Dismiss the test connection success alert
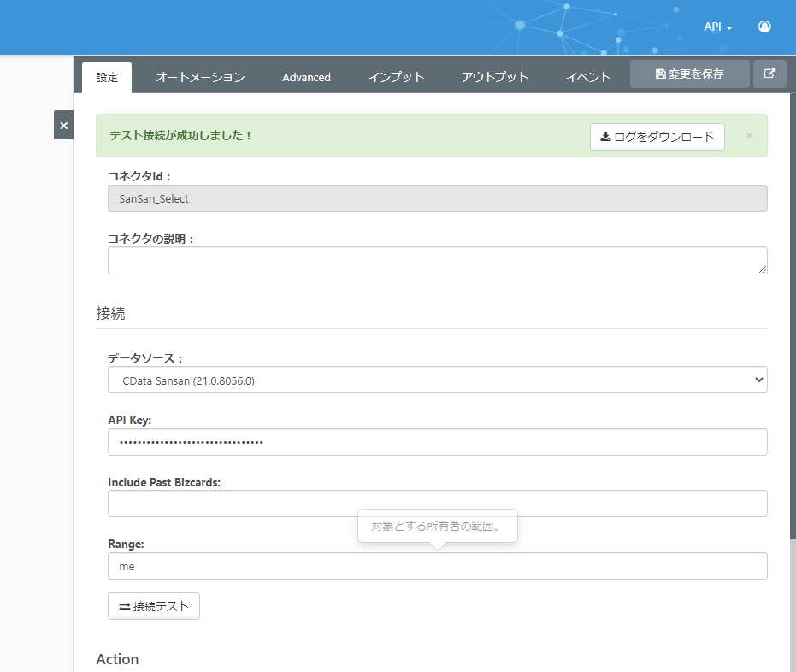 (749, 136)
